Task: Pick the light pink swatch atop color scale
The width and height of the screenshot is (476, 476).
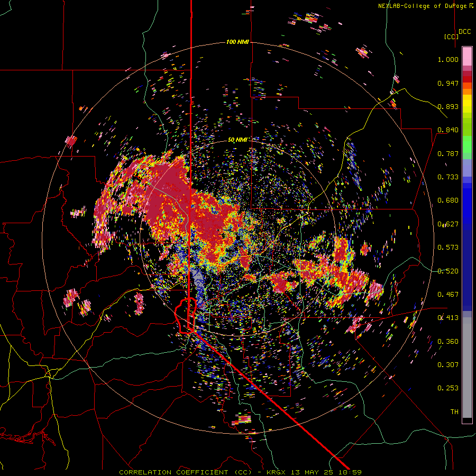Action: [467, 56]
